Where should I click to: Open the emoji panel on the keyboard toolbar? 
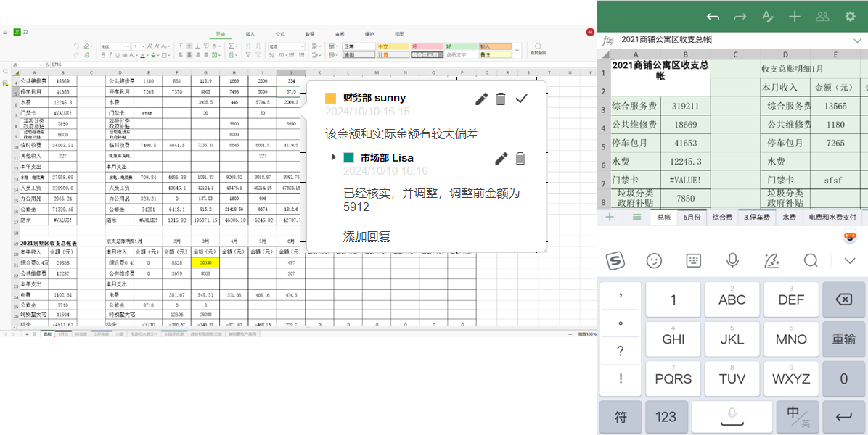(655, 260)
